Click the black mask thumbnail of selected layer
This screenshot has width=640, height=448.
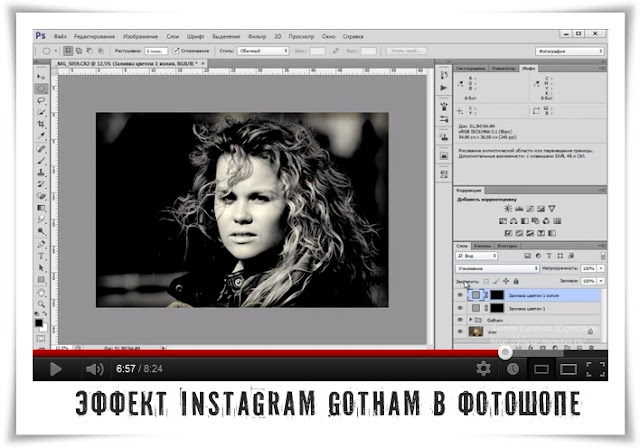pos(497,295)
